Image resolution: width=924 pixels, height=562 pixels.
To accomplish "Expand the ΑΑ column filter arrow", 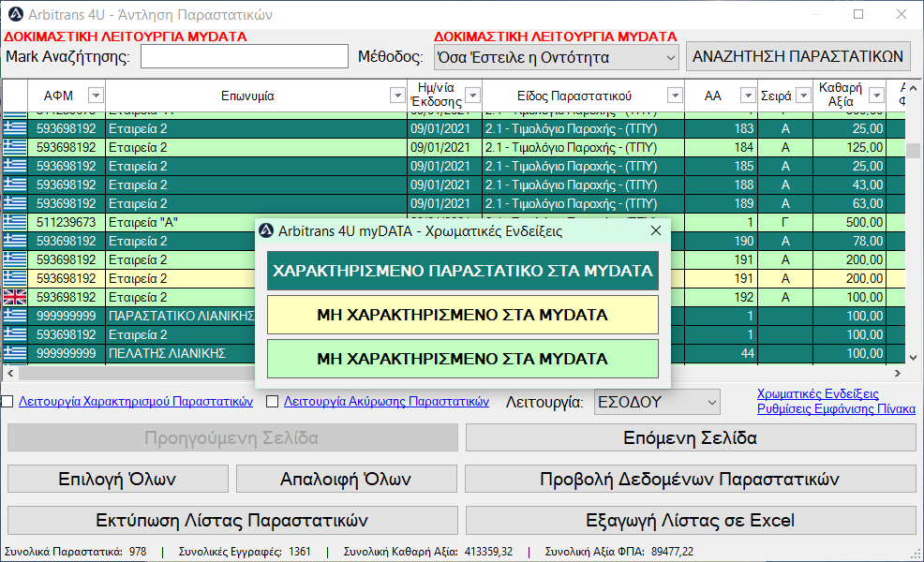I will coord(748,96).
